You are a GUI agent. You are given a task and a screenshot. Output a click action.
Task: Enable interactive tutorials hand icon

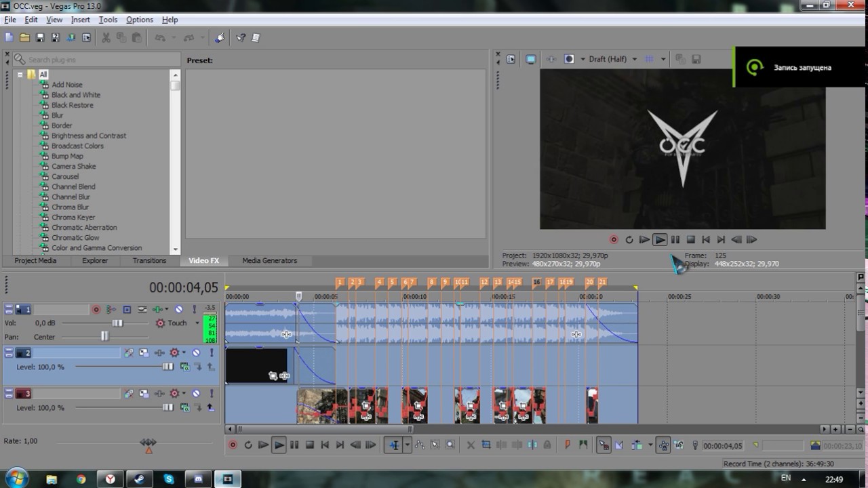click(220, 38)
